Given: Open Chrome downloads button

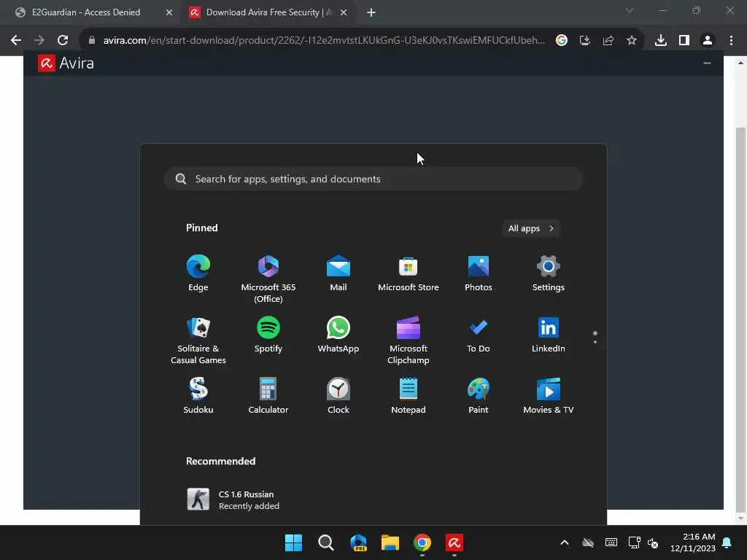Looking at the screenshot, I should tap(661, 41).
